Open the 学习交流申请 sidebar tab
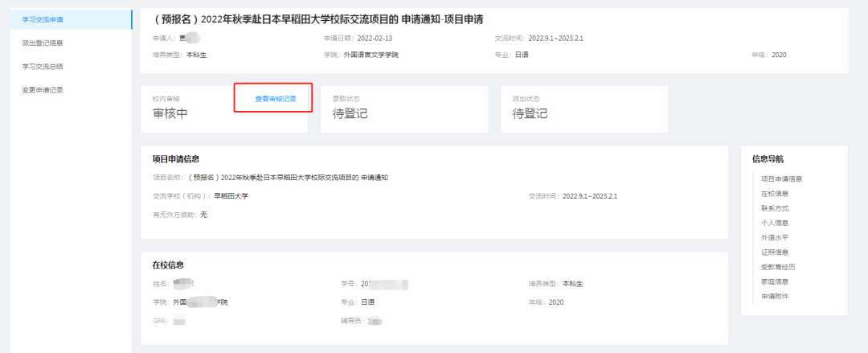This screenshot has height=353, width=868. pos(44,18)
